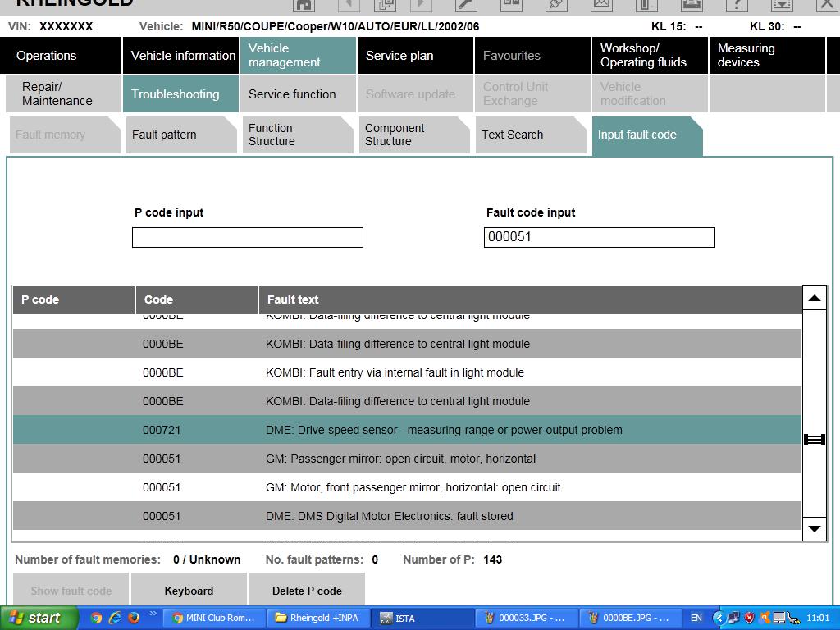
Task: Open the Service plan menu
Action: point(415,56)
